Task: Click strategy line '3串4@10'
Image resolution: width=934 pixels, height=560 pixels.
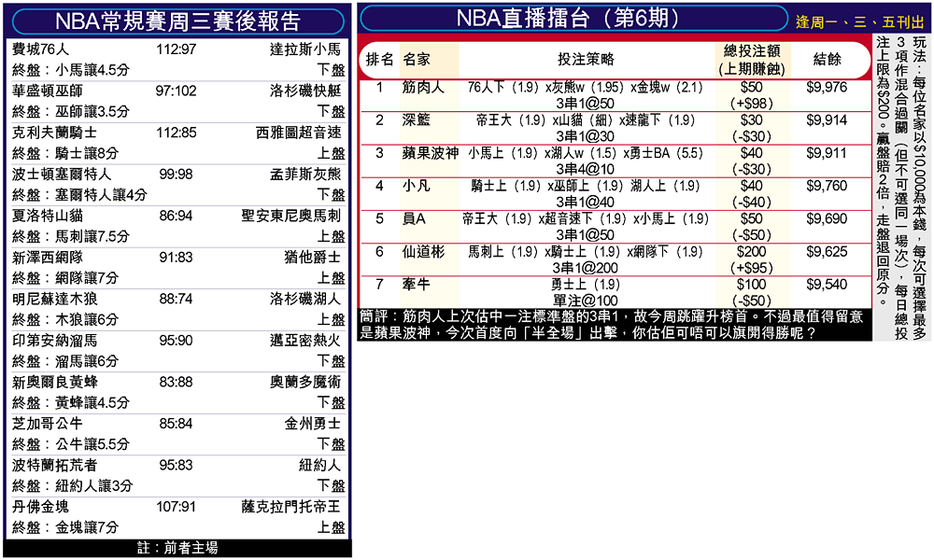Action: (x=586, y=170)
